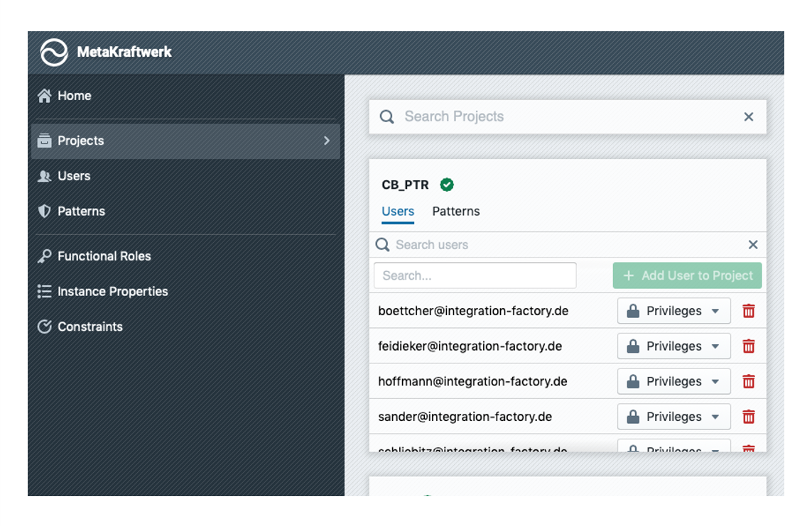
Task: Open the Patterns sidebar section
Action: (x=80, y=212)
